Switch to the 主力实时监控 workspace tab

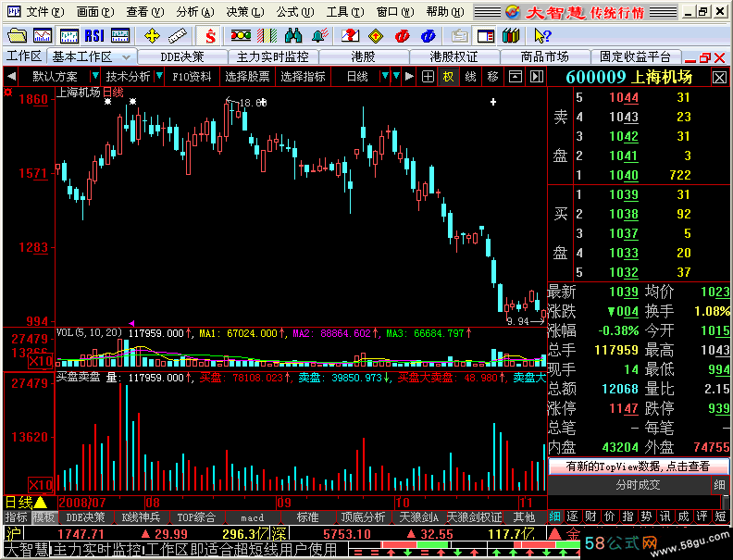click(x=272, y=57)
